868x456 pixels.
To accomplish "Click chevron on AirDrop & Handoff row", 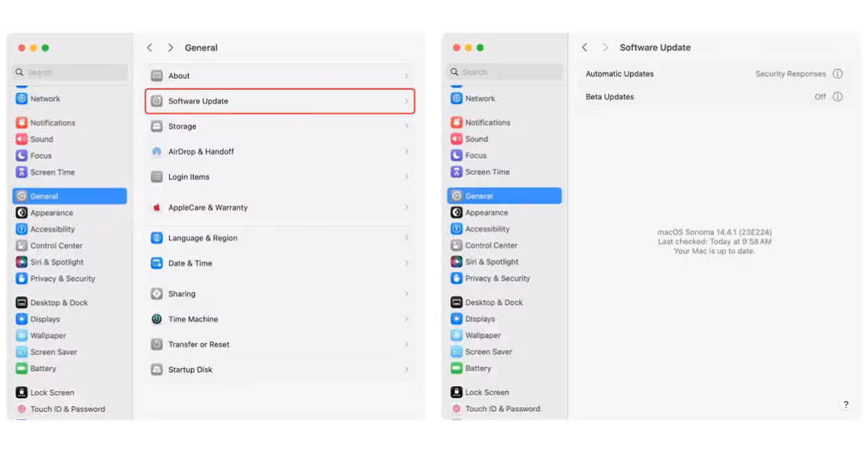I will click(407, 152).
